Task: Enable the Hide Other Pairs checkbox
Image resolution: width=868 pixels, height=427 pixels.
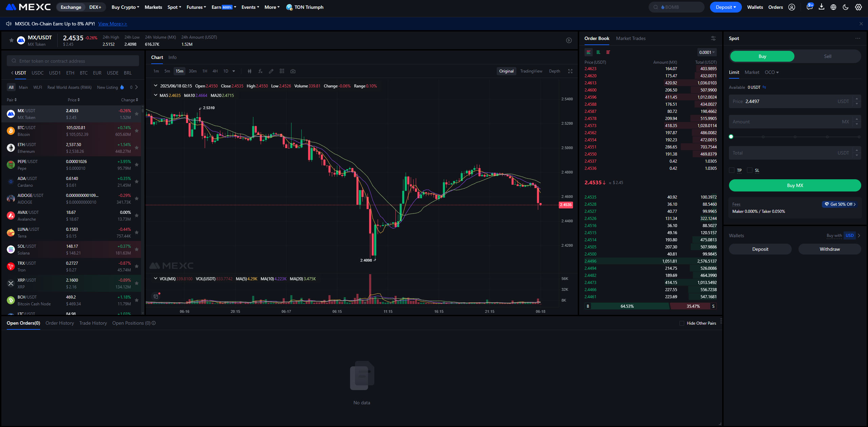Action: click(682, 323)
